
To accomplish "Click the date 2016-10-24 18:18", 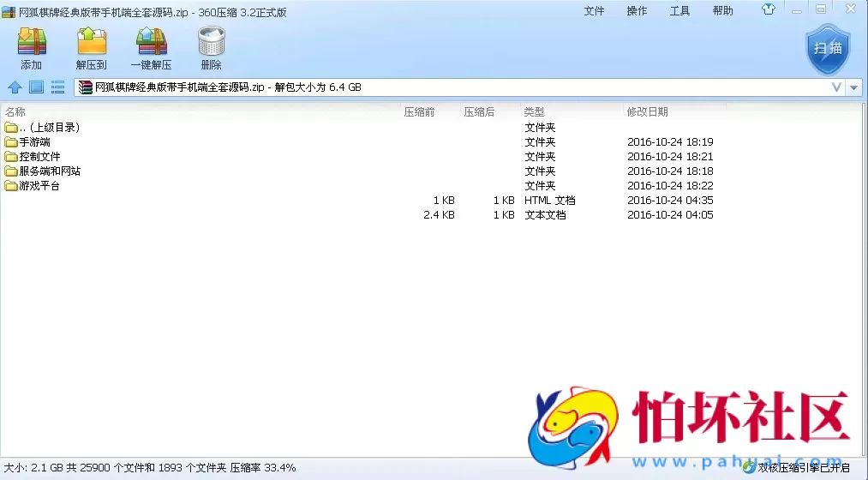I will (x=670, y=171).
